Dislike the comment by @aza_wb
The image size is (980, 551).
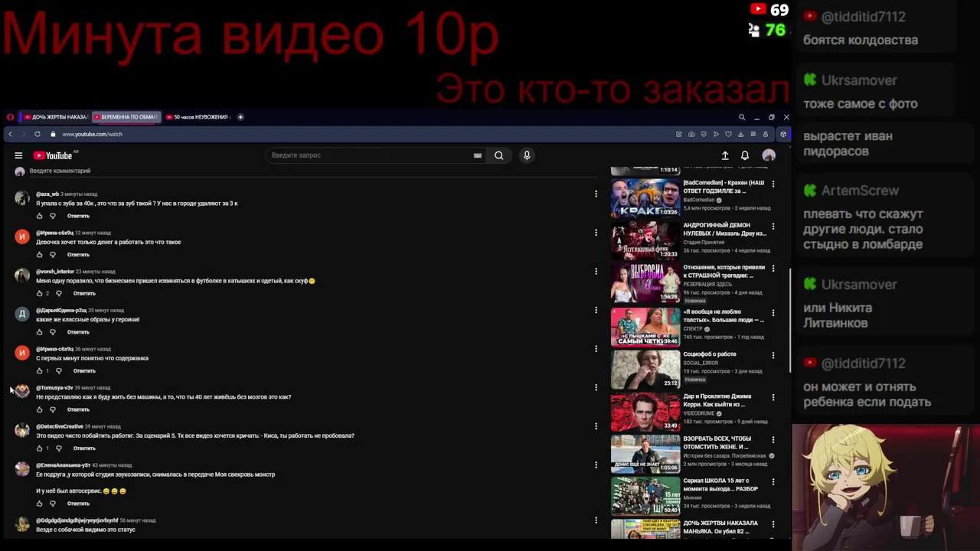pos(53,216)
